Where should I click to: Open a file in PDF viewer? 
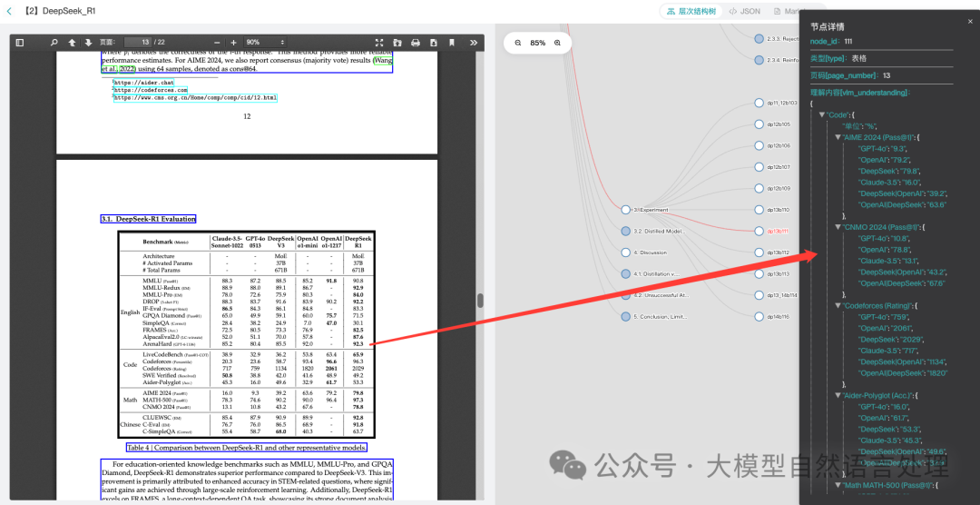(397, 43)
